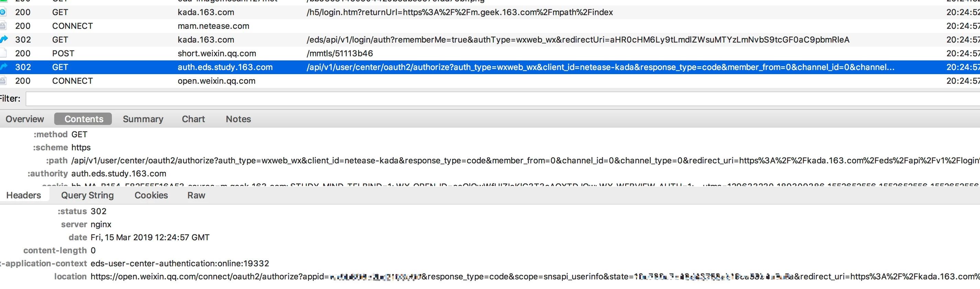Open the Summary tab

(143, 119)
